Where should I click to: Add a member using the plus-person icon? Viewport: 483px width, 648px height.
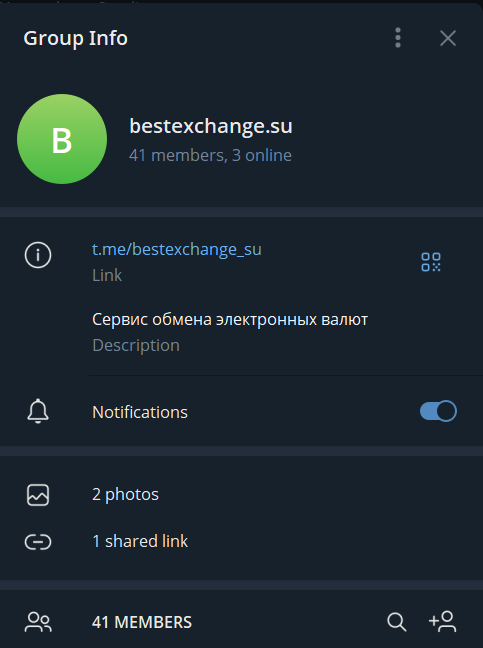click(443, 622)
